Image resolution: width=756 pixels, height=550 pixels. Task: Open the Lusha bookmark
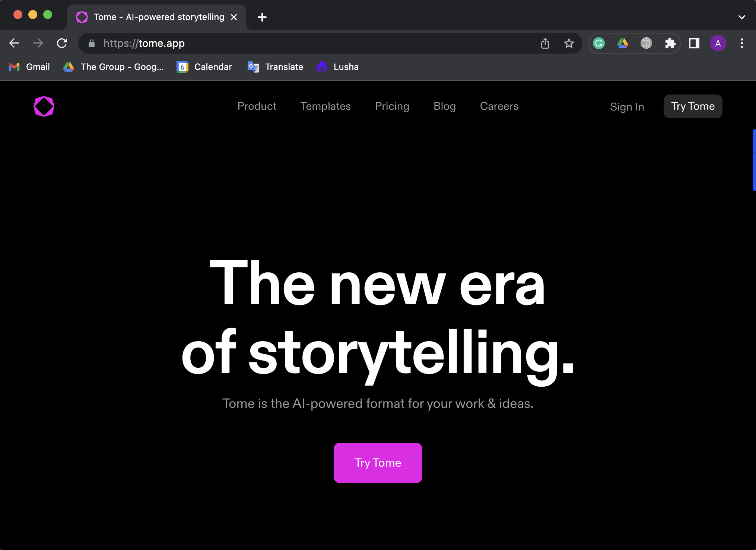[337, 67]
